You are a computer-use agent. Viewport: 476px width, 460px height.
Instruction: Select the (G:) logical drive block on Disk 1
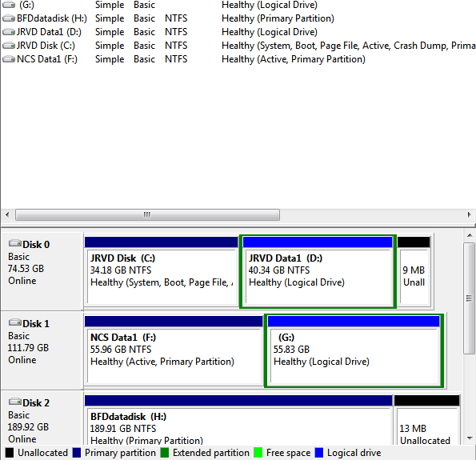point(354,350)
